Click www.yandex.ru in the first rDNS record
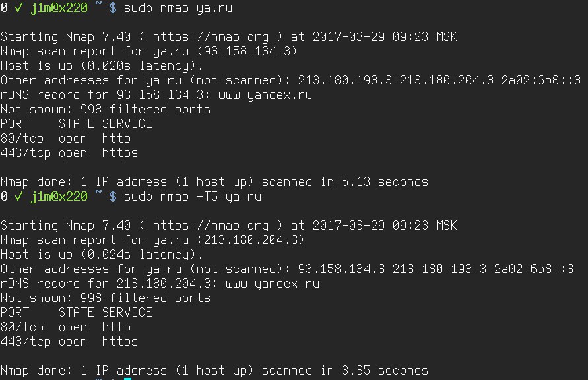Viewport: 588px width, 380px height. pyautogui.click(x=265, y=95)
